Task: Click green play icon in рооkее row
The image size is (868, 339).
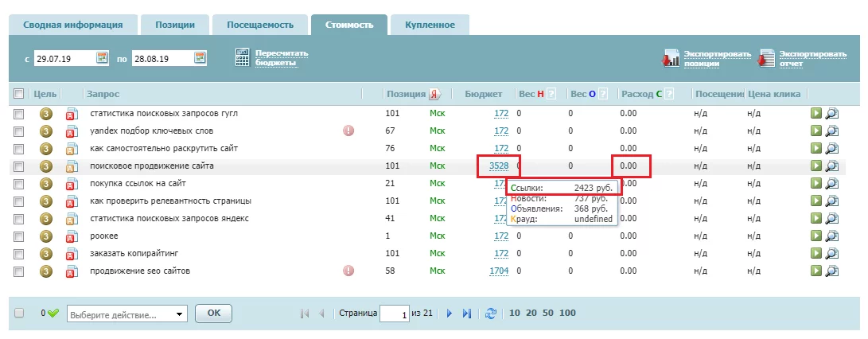Action: [816, 236]
